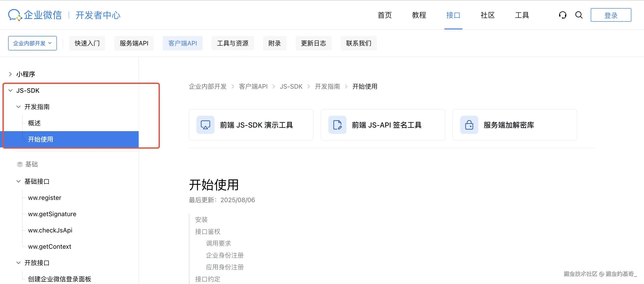
Task: Collapse the 基础接口 section chevron
Action: (x=19, y=181)
